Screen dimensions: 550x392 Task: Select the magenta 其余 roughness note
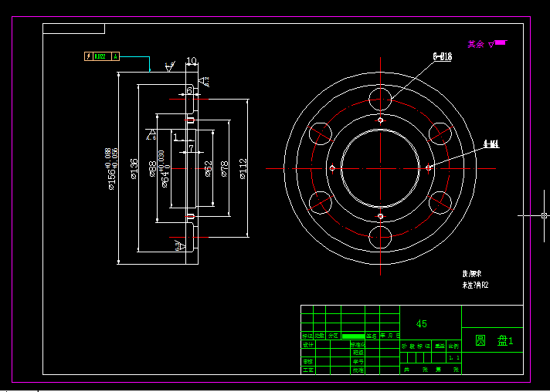[x=476, y=44]
